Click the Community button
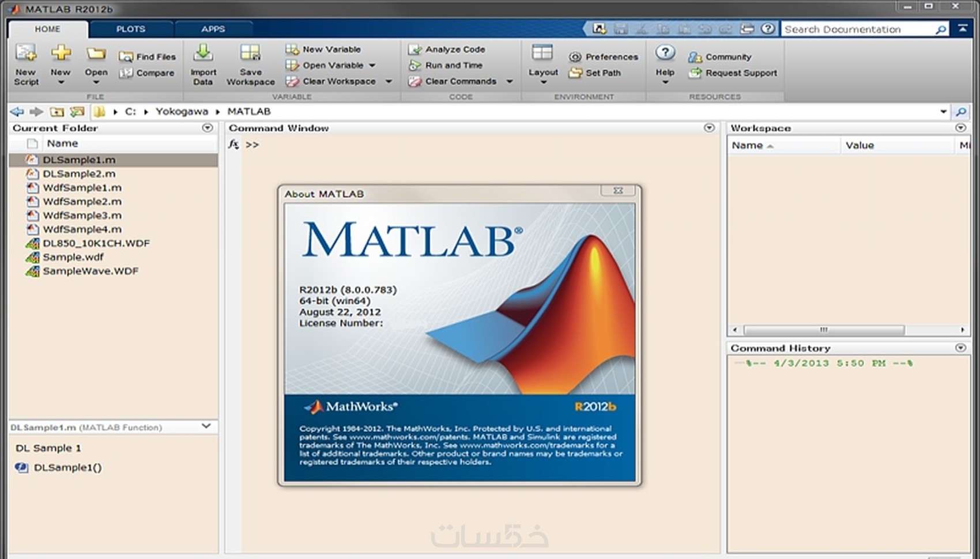Screen dimensions: 980x559 [x=728, y=56]
